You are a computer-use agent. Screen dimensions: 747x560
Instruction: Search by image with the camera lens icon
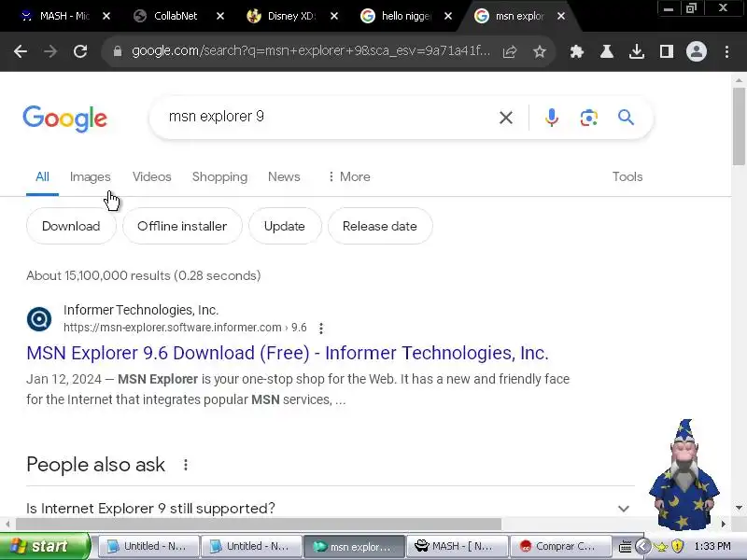click(x=589, y=118)
